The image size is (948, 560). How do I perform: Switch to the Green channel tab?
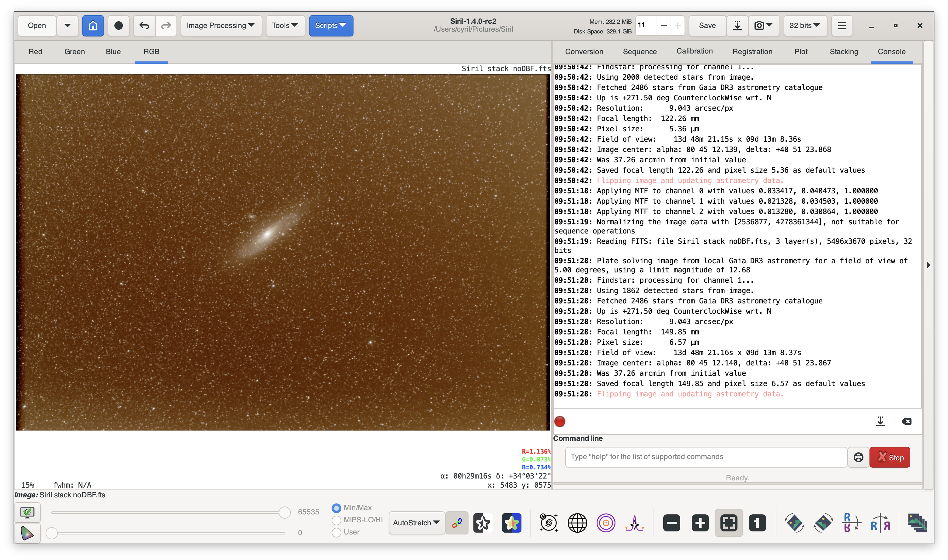coord(74,52)
